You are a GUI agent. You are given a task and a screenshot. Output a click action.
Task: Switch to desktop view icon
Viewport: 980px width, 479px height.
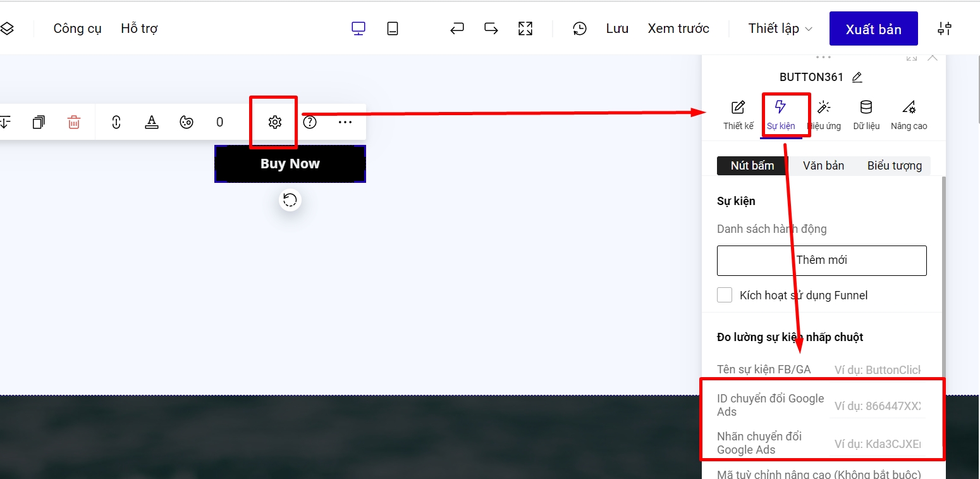[358, 28]
